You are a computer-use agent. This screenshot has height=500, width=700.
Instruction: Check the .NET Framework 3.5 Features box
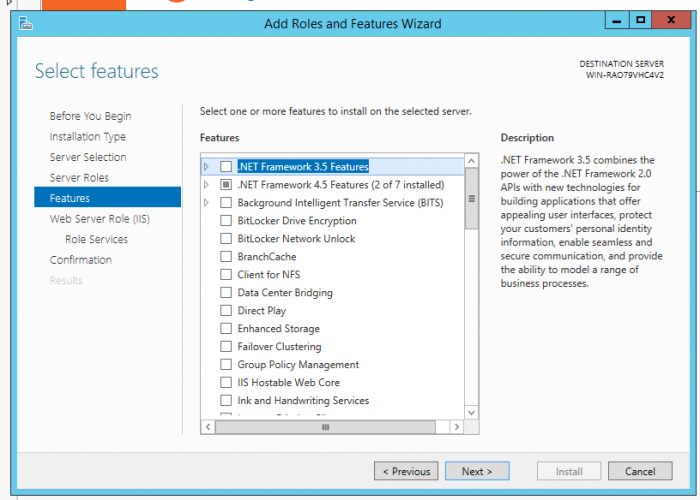226,167
